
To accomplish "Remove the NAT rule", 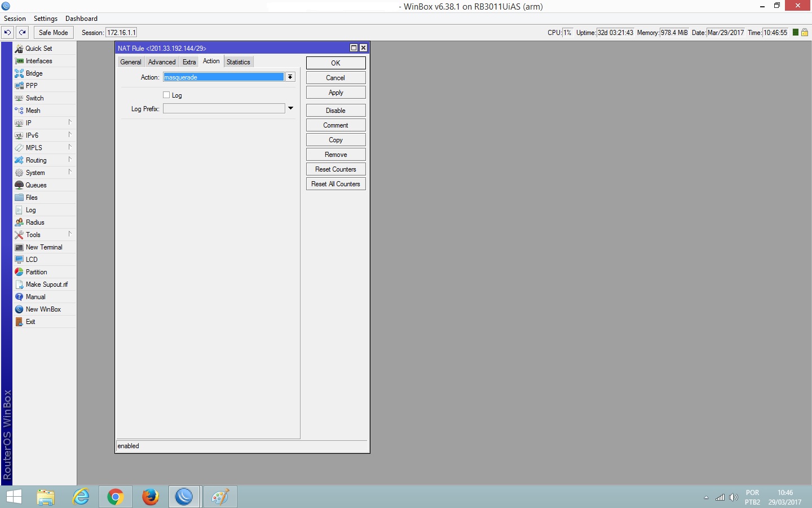I will click(336, 155).
